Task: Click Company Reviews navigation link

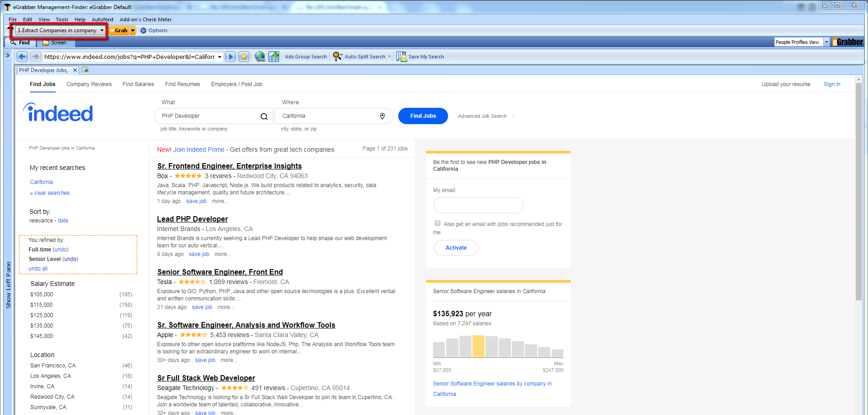Action: coord(89,84)
